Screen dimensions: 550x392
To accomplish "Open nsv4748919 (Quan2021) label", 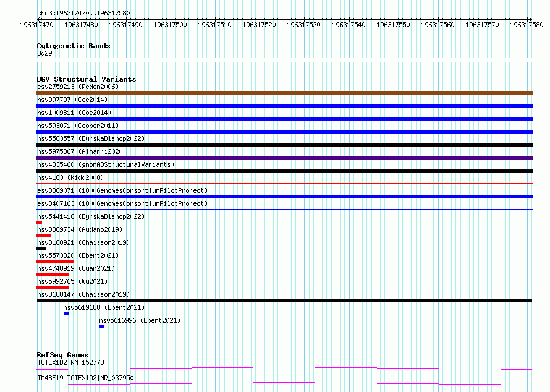I will point(76,268).
